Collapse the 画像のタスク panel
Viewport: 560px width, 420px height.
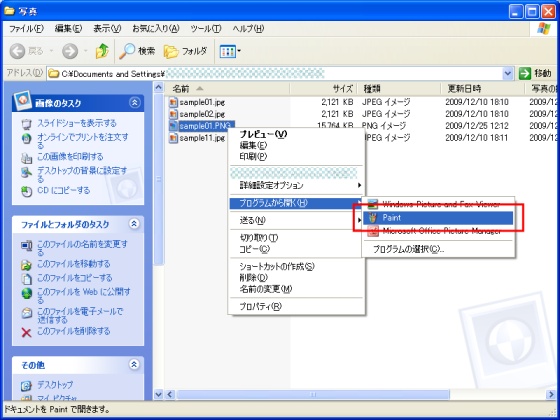pyautogui.click(x=134, y=103)
